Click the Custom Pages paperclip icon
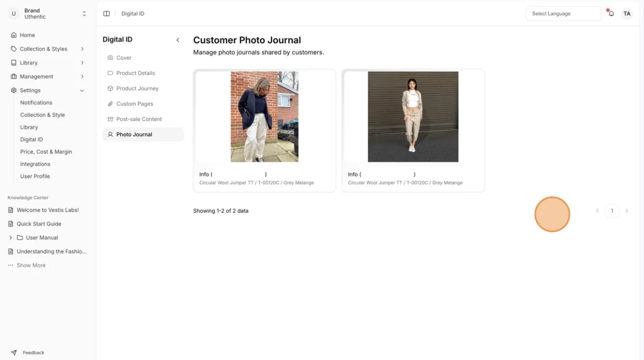Image resolution: width=644 pixels, height=360 pixels. (x=110, y=104)
